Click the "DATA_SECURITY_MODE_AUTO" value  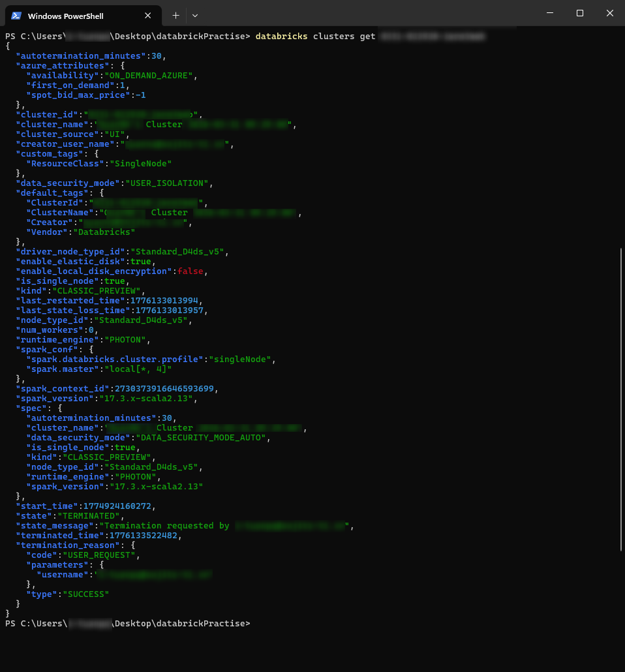(x=200, y=438)
